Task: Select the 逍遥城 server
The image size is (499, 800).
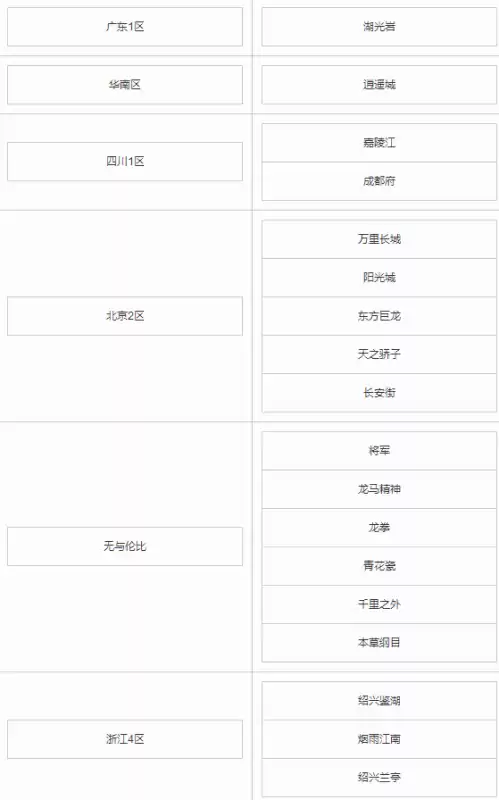Action: [379, 85]
